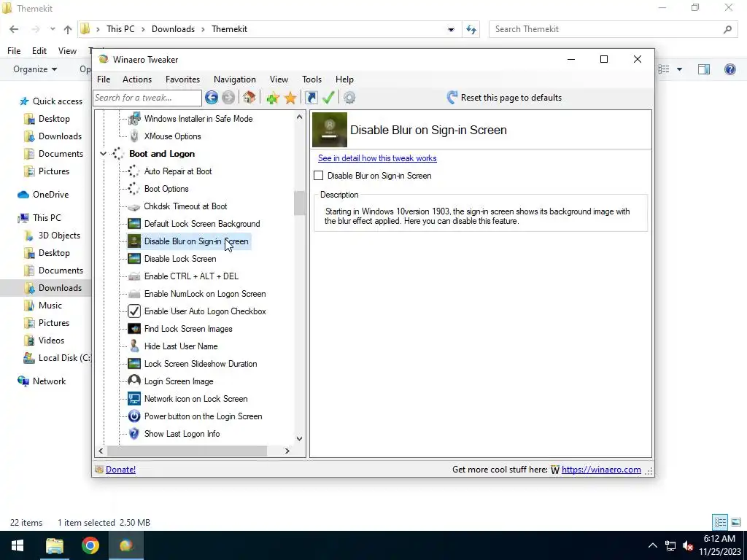
Task: Open the https://winaero.com link
Action: click(x=601, y=470)
